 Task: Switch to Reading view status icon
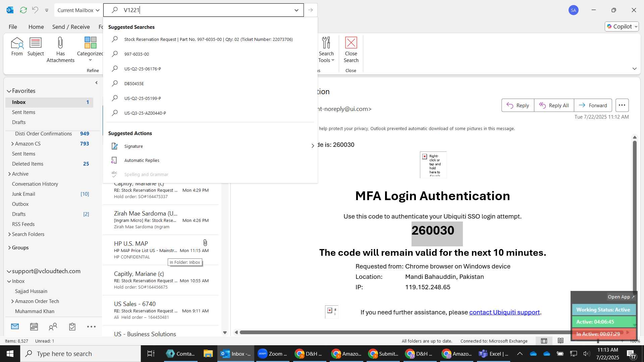[560, 341]
